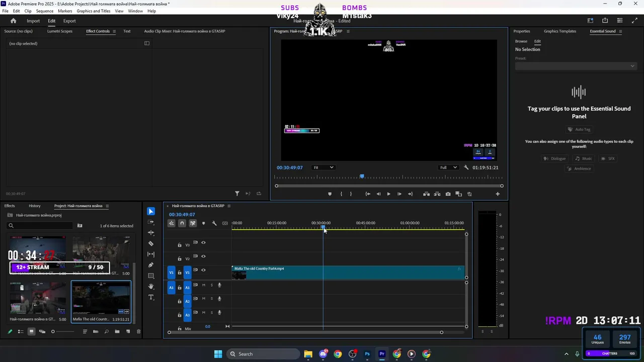Viewport: 644px width, 362px height.
Task: Toggle V3 track output eye
Action: (203, 242)
